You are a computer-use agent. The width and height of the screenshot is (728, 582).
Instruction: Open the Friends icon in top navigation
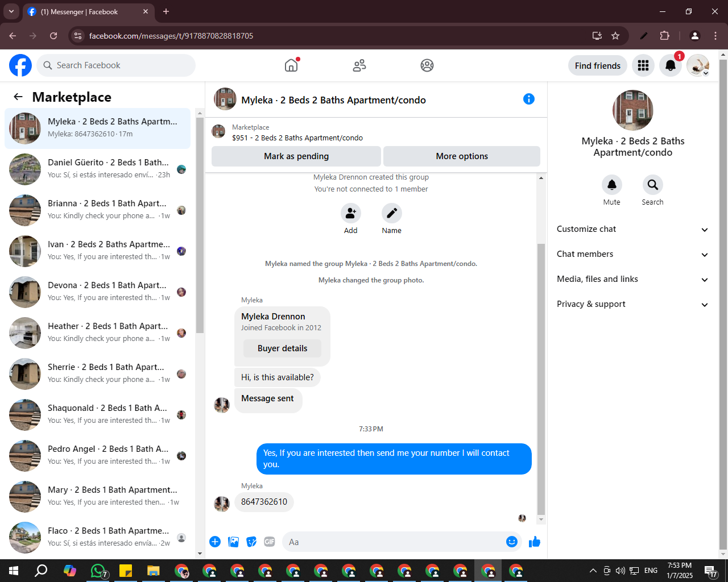tap(359, 65)
